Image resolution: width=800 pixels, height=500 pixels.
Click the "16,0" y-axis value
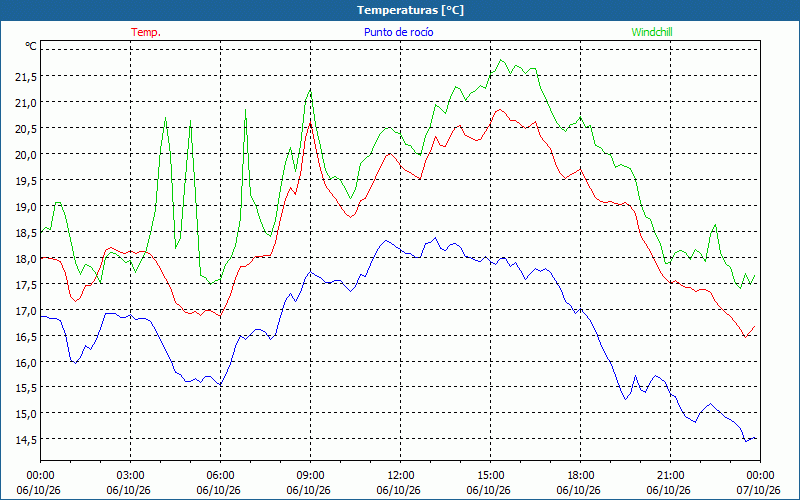click(26, 362)
